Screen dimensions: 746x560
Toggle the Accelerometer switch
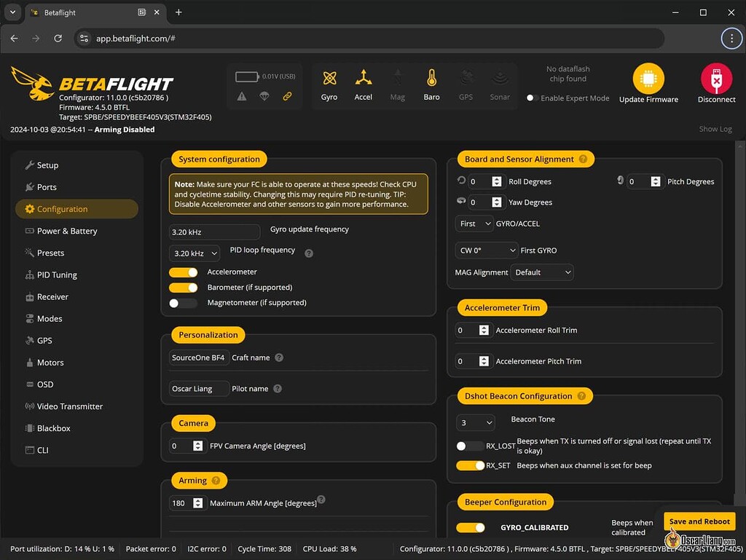pos(183,272)
